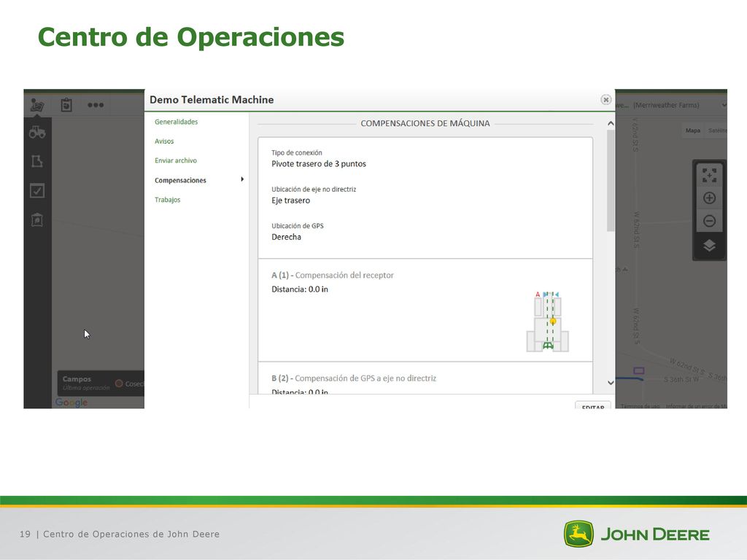
Task: Click the 'Eje trasero' value
Action: (290, 201)
